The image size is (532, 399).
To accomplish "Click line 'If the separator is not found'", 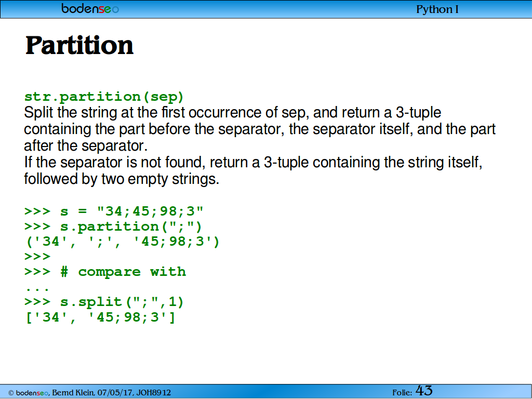I will 253,162.
